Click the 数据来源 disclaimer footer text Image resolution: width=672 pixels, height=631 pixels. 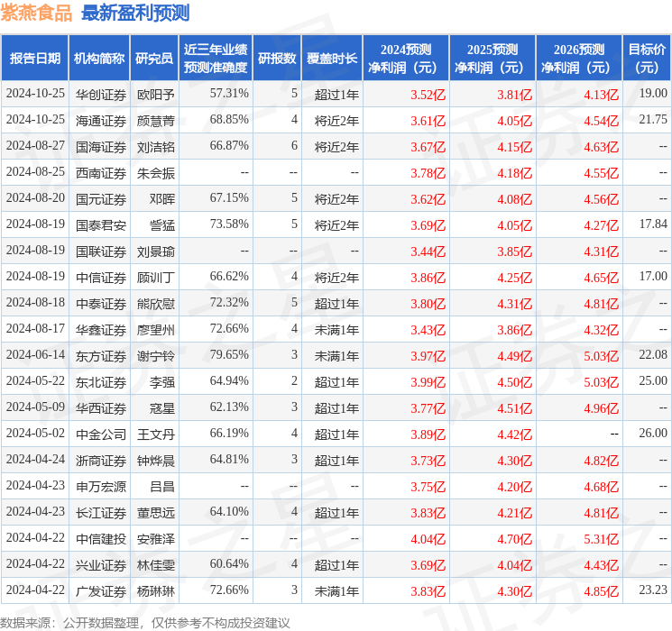coord(145,622)
